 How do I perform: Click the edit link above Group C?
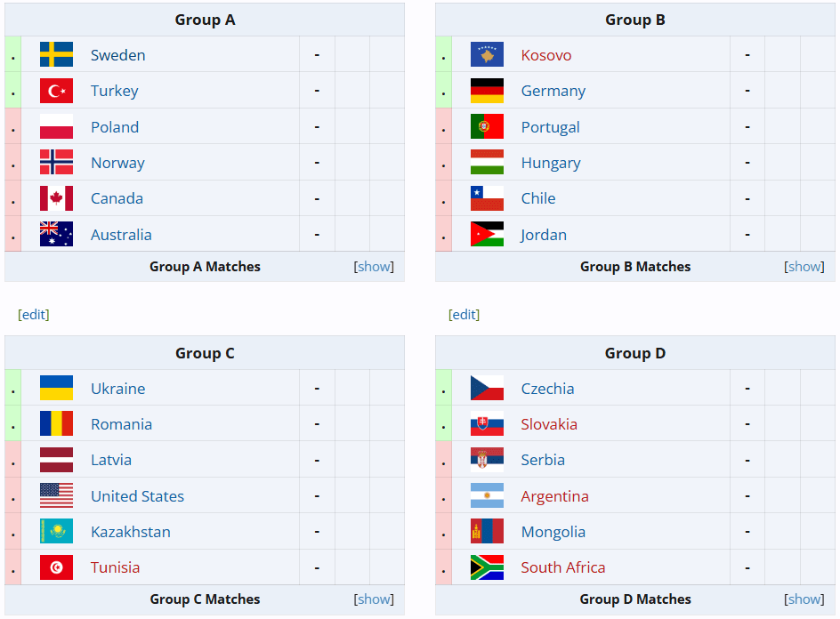(x=34, y=314)
